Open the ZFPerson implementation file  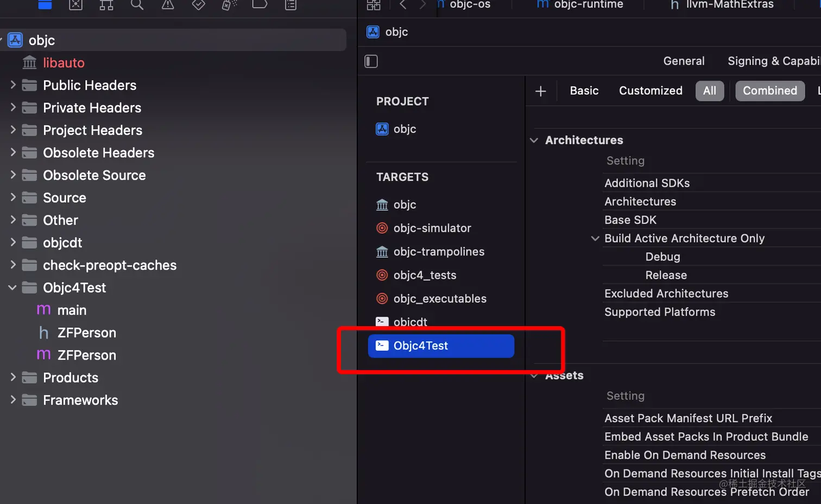click(87, 355)
